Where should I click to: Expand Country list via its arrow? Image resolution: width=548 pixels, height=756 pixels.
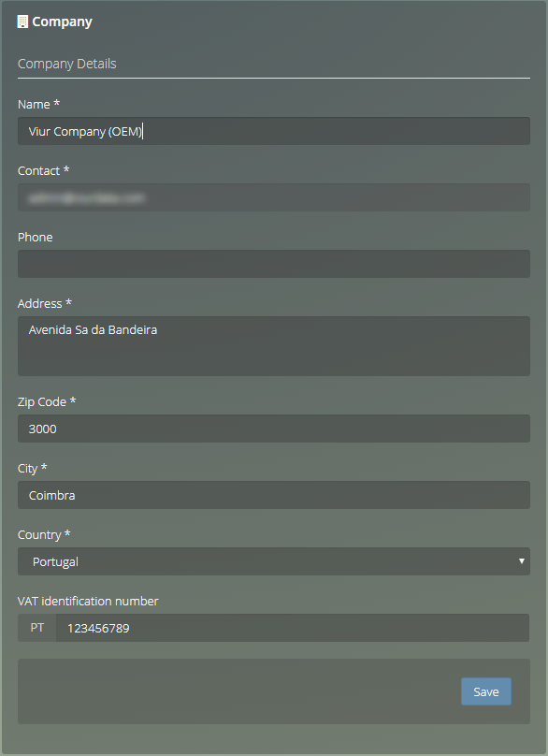tap(522, 561)
